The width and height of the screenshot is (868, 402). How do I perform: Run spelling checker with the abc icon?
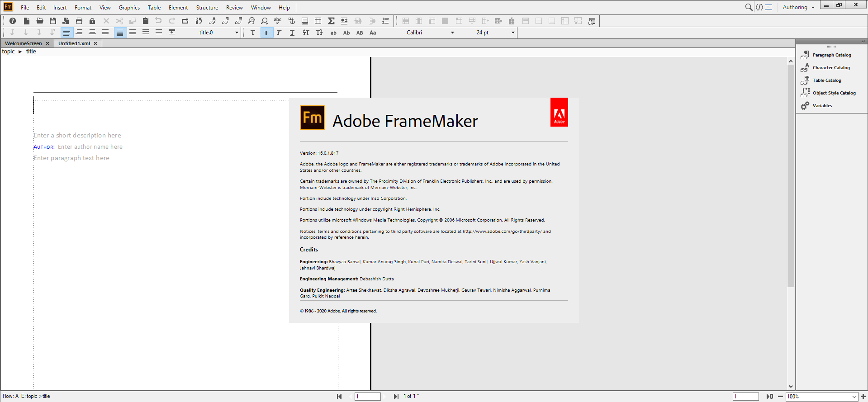pyautogui.click(x=278, y=21)
